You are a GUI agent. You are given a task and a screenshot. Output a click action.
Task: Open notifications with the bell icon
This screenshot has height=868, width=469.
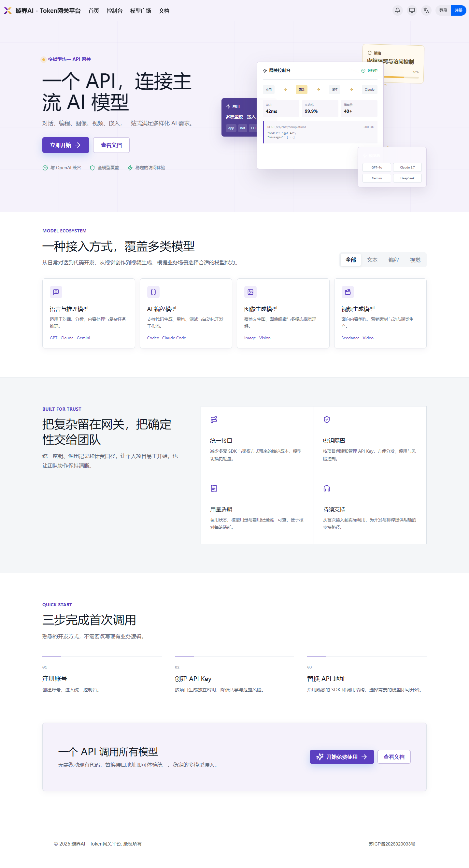[398, 10]
